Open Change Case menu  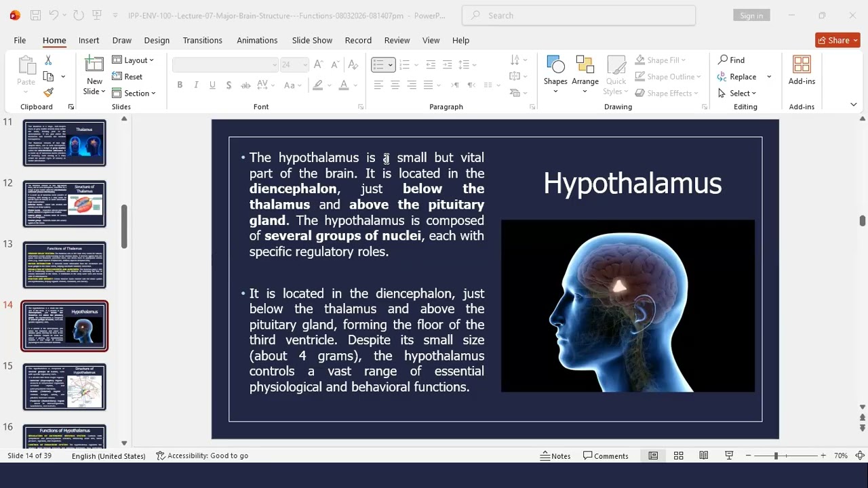pos(293,85)
